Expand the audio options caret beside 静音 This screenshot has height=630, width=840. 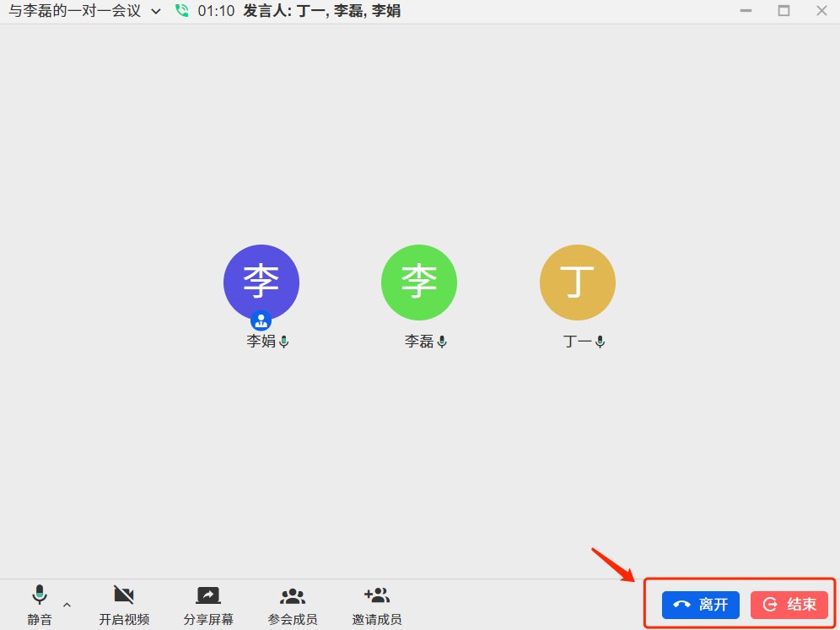coord(67,605)
